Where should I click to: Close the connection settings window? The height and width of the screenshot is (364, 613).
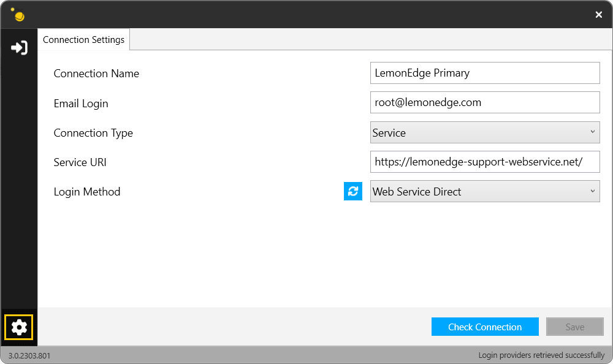click(x=598, y=15)
